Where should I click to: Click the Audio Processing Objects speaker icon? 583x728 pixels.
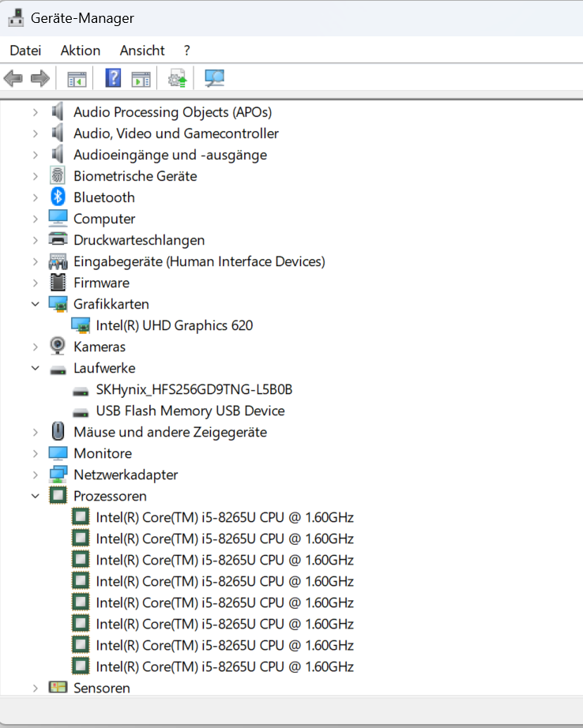58,112
